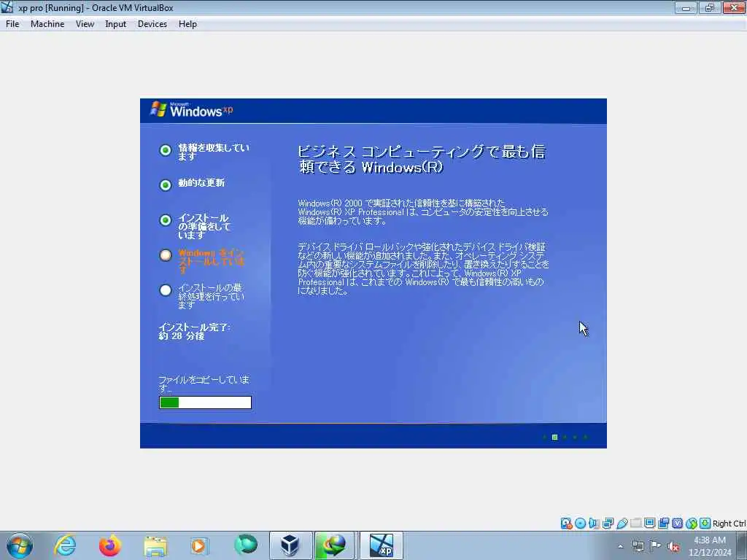This screenshot has height=560, width=747.
Task: Minimize the VirtualBox VM window
Action: [x=686, y=7]
